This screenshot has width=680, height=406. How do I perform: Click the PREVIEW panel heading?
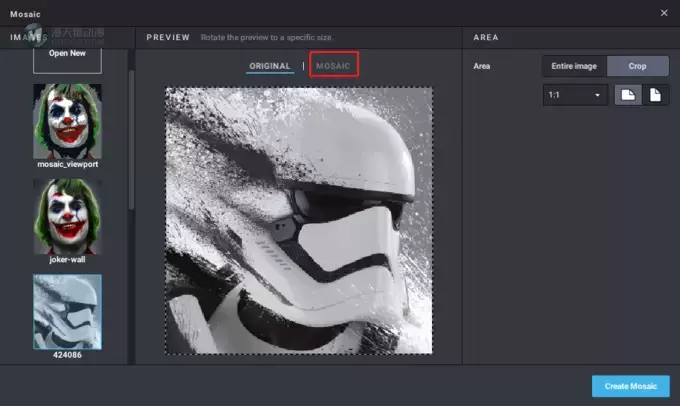(x=168, y=37)
